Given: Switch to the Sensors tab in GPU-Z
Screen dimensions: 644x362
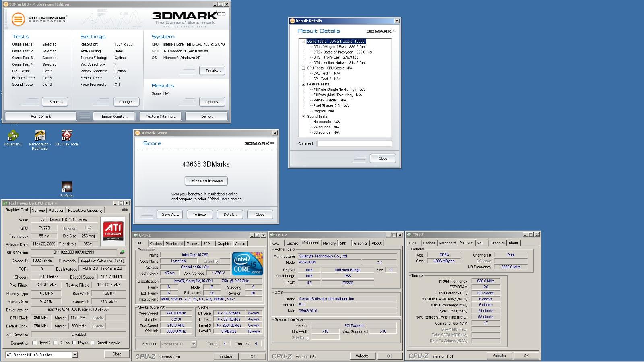Looking at the screenshot, I should coord(38,210).
